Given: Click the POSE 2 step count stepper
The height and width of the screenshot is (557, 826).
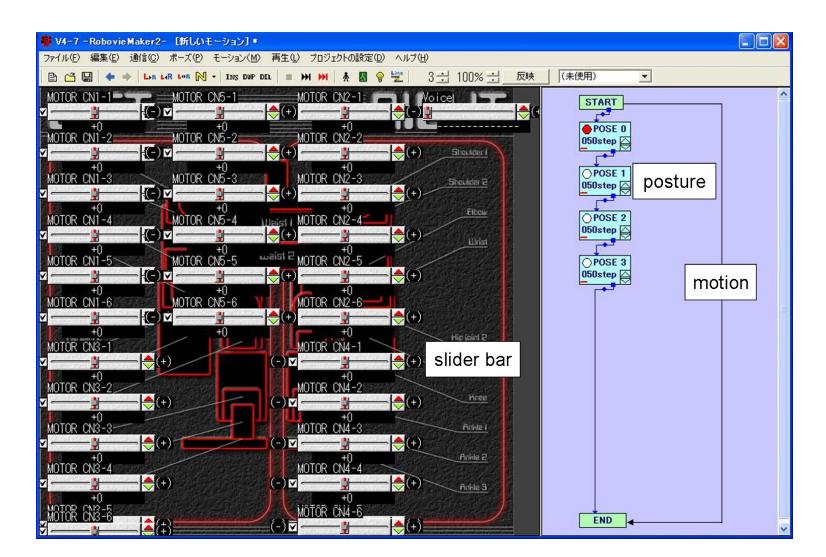Looking at the screenshot, I should tap(625, 232).
